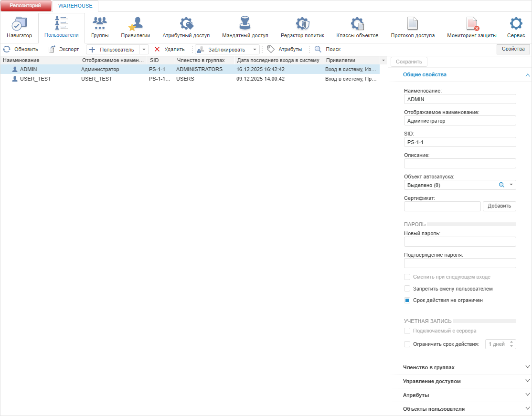This screenshot has height=416, width=532.
Task: Open the Редактор политик shield icon
Action: tap(302, 23)
